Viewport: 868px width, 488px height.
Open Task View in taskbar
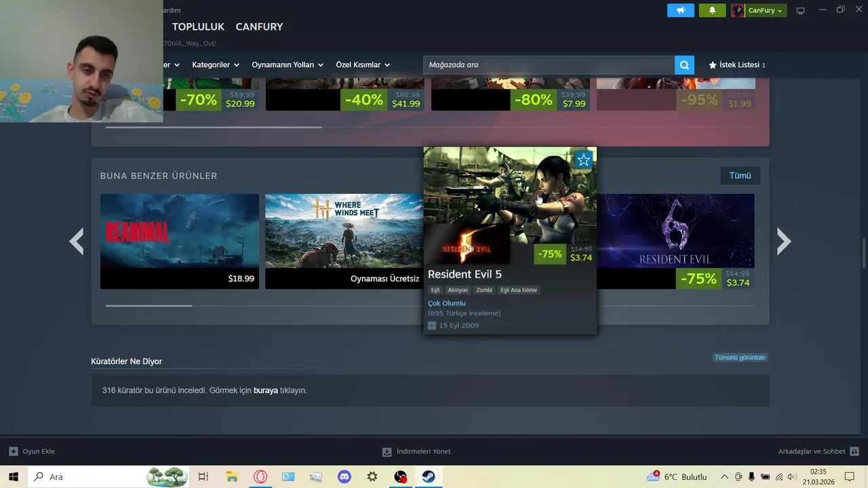203,476
